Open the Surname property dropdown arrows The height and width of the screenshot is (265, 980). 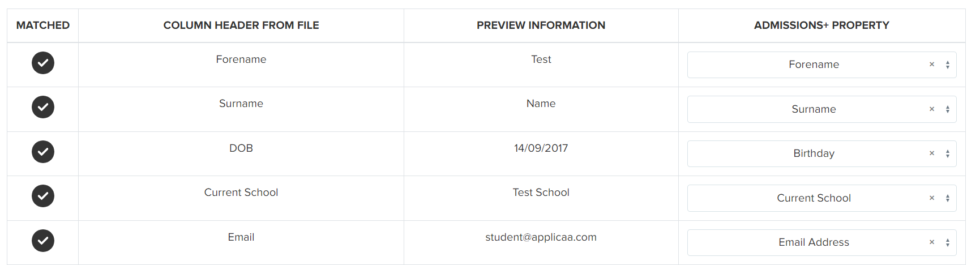click(947, 109)
